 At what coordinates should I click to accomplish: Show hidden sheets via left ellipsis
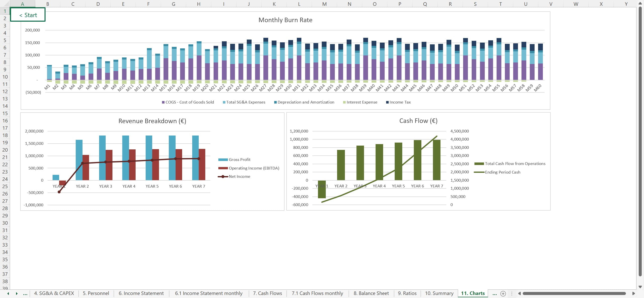click(x=25, y=293)
